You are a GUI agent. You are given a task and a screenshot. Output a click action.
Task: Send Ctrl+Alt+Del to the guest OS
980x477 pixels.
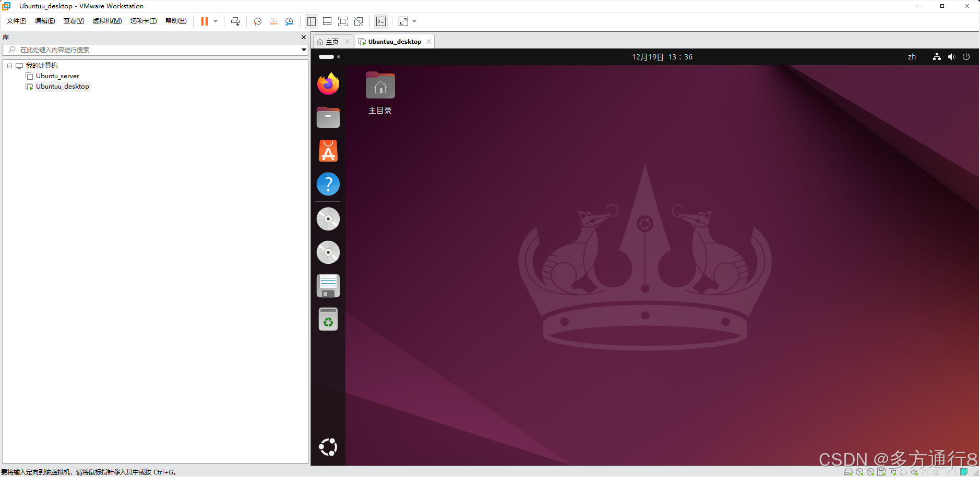tap(235, 21)
